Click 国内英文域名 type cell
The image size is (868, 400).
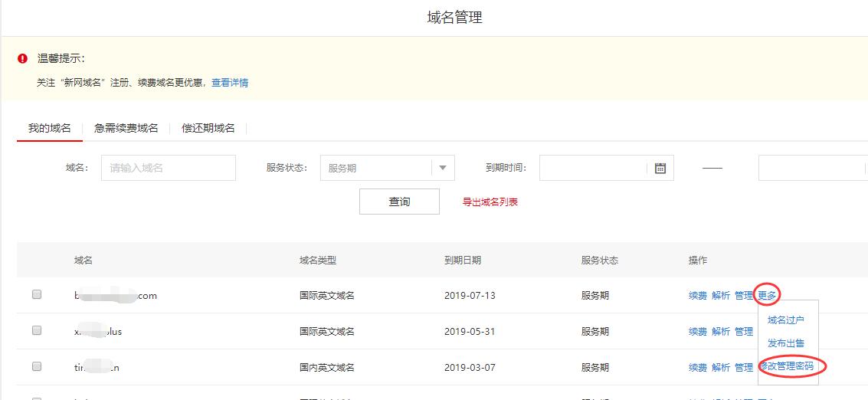coord(327,367)
